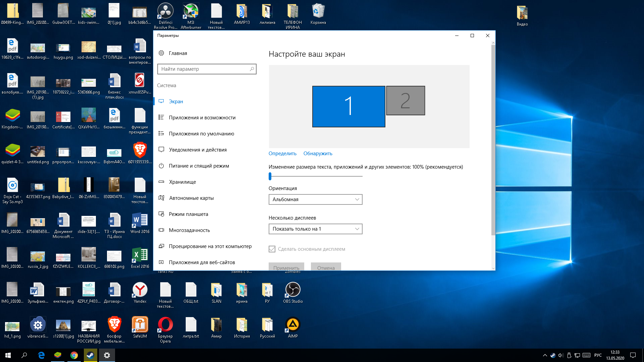Toggle 'Сделать основным дисплеем' checkbox

coord(272,248)
